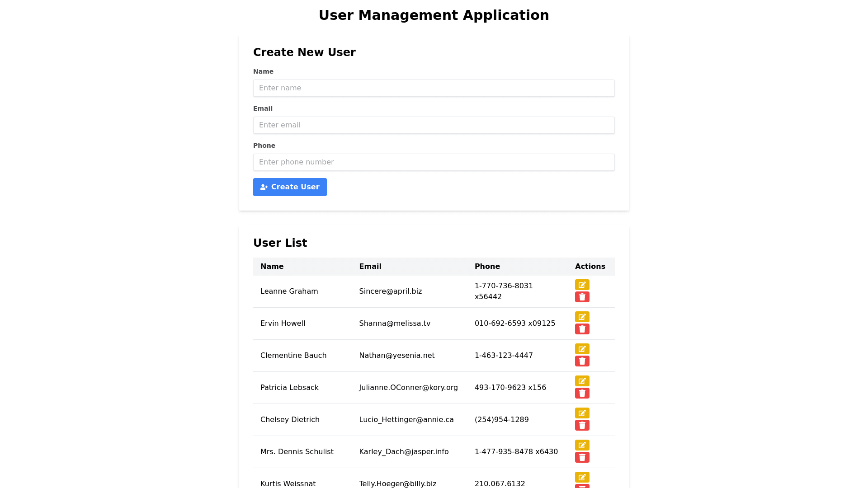Delete Chelsey Dietrich from users

[582, 425]
